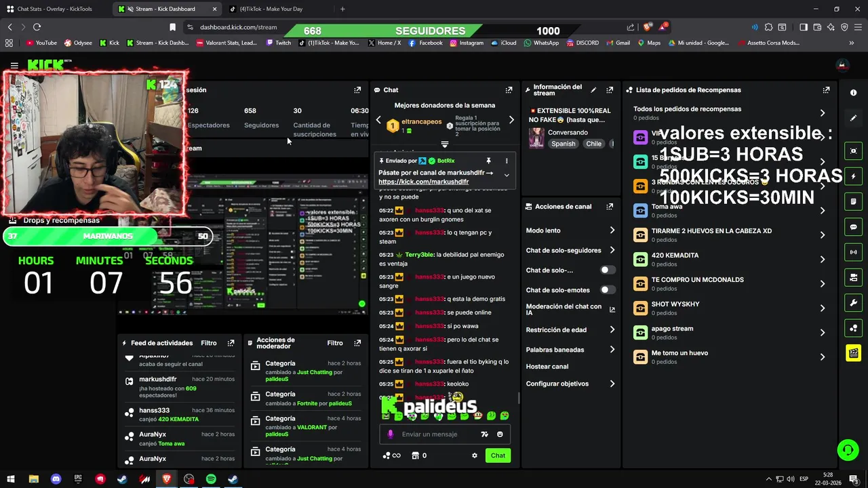Click the document notes icon in the right sidebar

click(x=853, y=201)
